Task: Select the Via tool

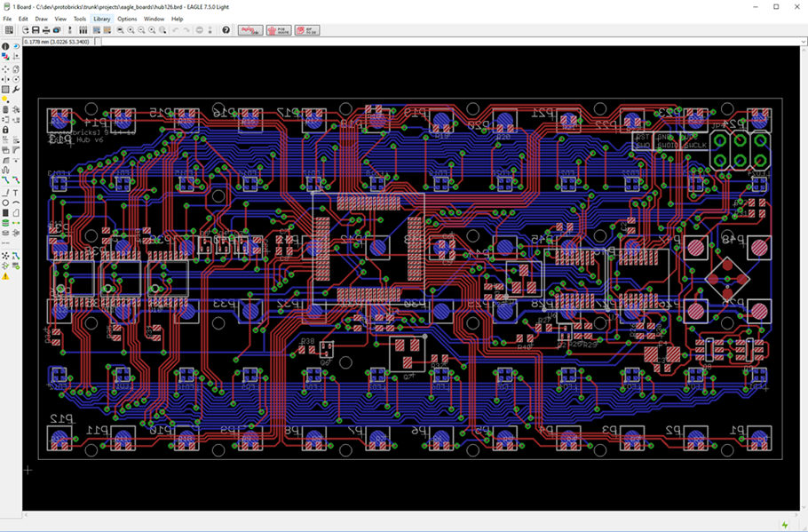Action: pos(5,223)
